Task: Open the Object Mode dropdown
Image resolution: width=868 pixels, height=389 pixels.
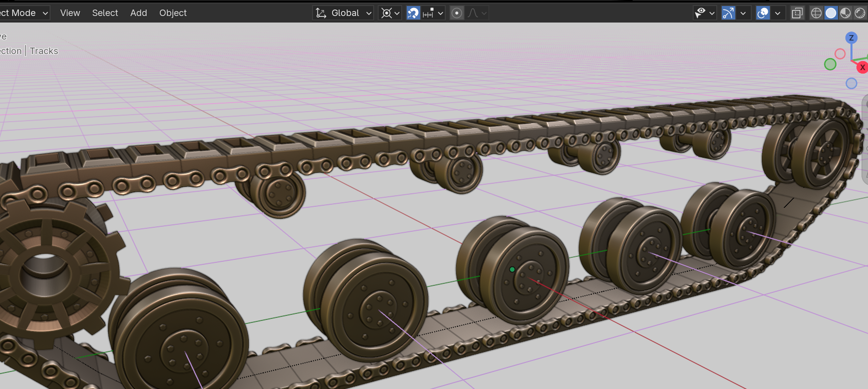Action: (25, 13)
